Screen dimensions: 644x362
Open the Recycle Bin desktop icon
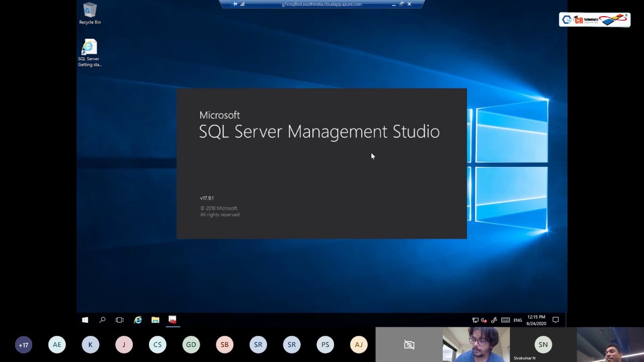tap(90, 14)
